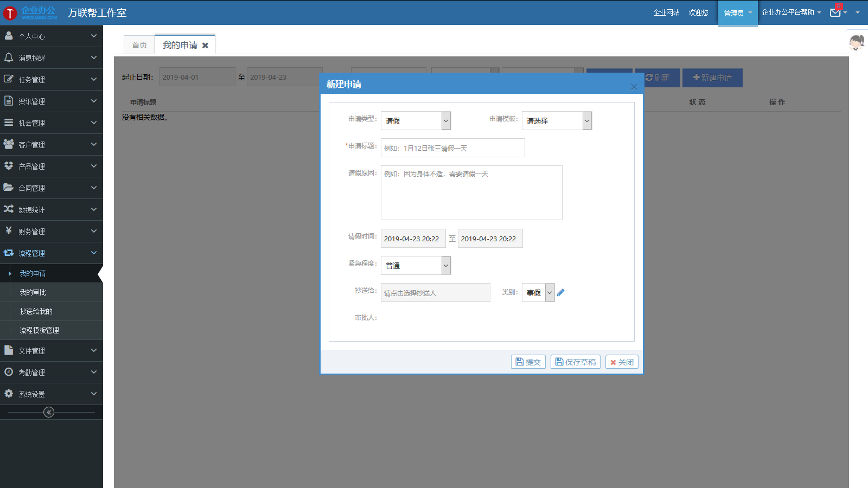
Task: Expand the 消息提醒 chevron
Action: click(94, 57)
